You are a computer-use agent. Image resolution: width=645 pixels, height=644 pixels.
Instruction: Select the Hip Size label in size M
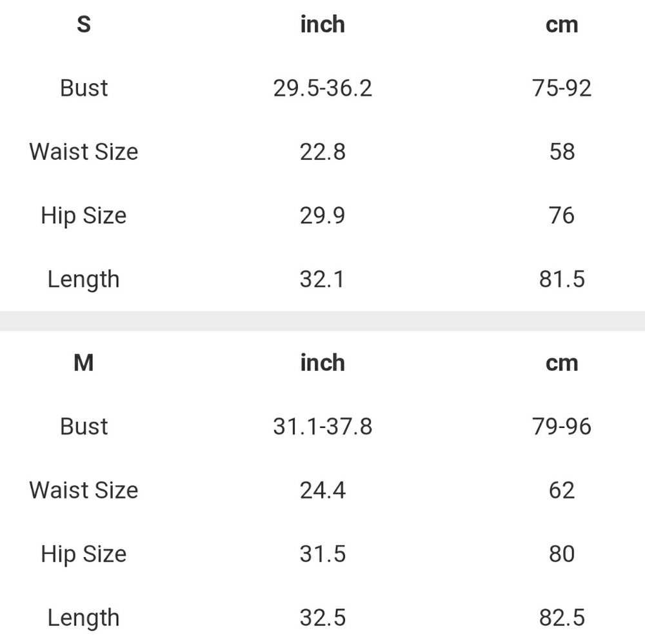pyautogui.click(x=83, y=554)
